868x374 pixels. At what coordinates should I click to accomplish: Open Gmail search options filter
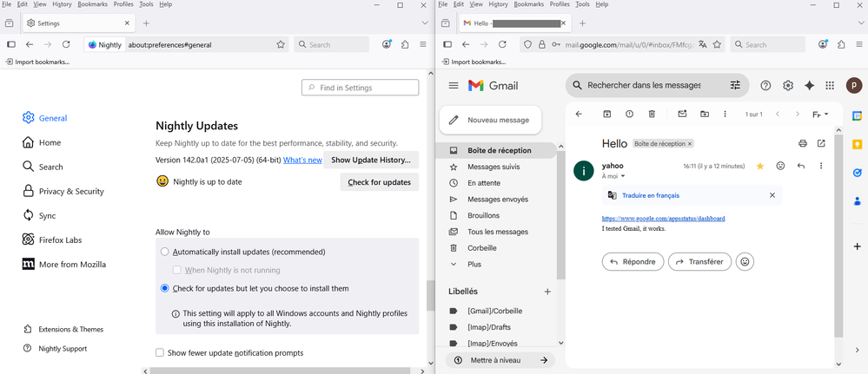click(735, 85)
